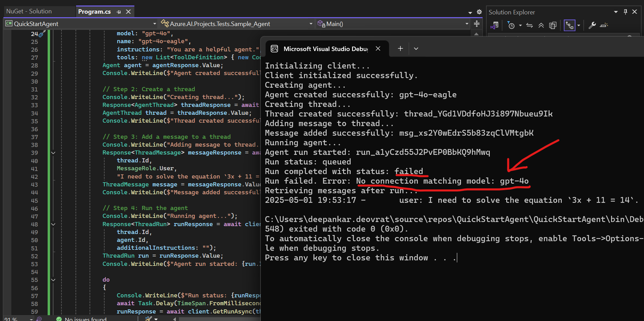Click the Switch Views icon in Solution Explorer
This screenshot has width=644, height=321.
click(x=494, y=25)
